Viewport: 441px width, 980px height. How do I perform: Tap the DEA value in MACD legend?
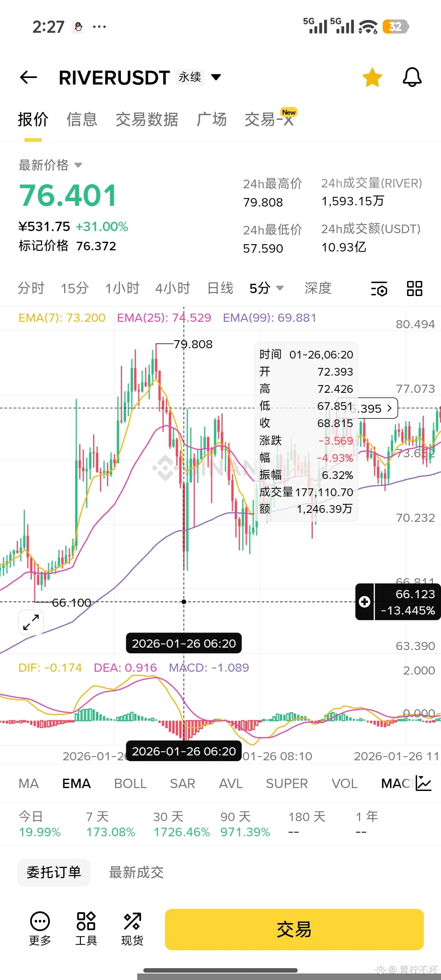(x=125, y=668)
